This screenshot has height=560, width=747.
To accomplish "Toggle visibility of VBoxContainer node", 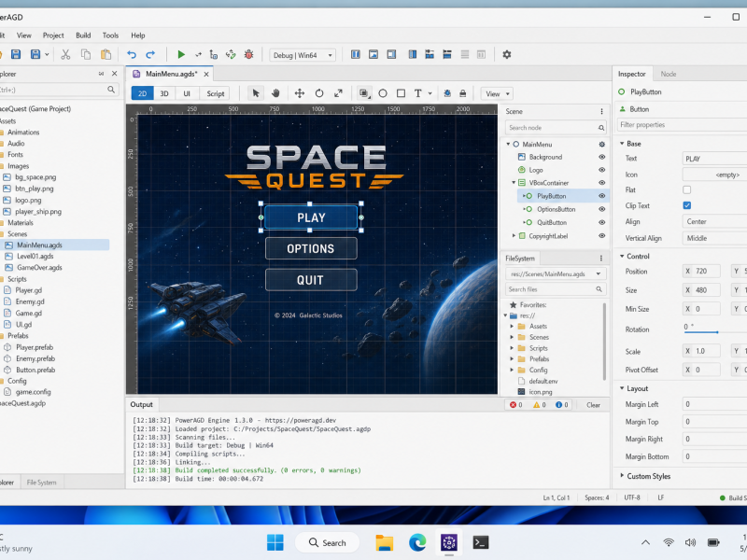I will point(601,183).
